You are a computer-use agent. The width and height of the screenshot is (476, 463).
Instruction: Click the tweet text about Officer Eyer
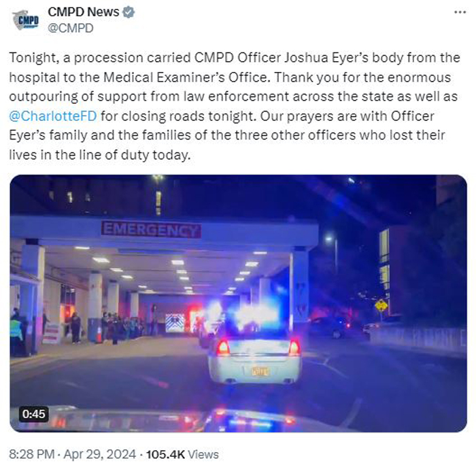tap(235, 106)
